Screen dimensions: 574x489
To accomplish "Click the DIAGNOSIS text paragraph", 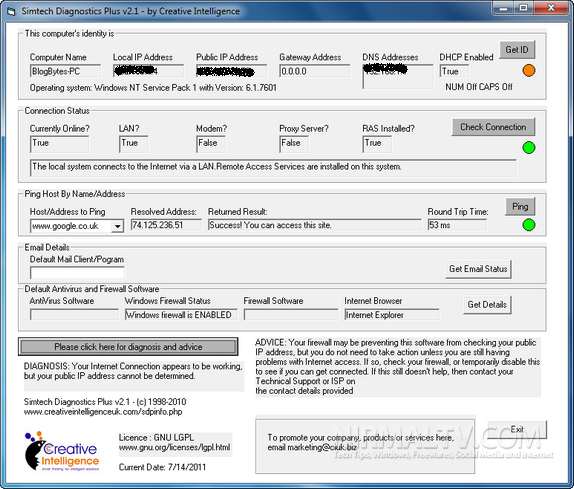I will coord(133,371).
